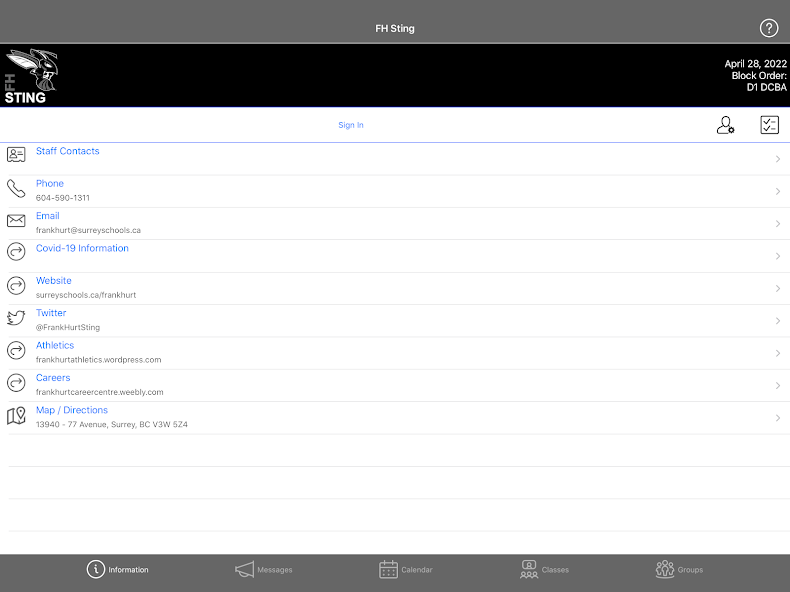The width and height of the screenshot is (790, 592).
Task: Switch to the Groups tab
Action: tap(679, 569)
